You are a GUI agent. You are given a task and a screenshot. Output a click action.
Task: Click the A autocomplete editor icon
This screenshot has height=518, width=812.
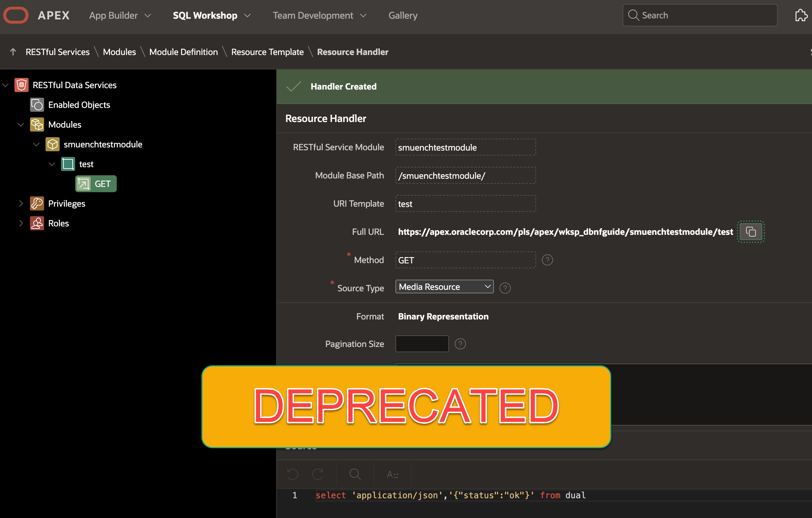tap(393, 474)
